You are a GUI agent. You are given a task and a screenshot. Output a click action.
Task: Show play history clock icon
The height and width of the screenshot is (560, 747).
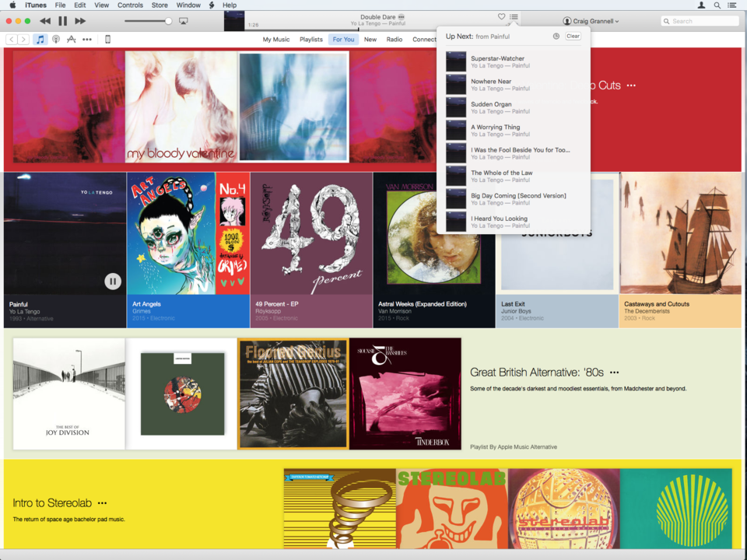(x=556, y=37)
